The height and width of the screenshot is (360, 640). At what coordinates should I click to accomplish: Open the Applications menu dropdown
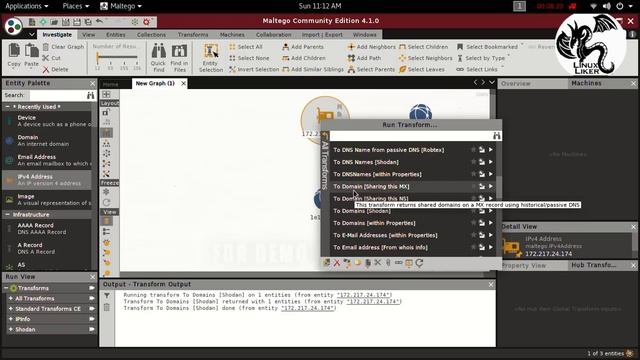(27, 6)
